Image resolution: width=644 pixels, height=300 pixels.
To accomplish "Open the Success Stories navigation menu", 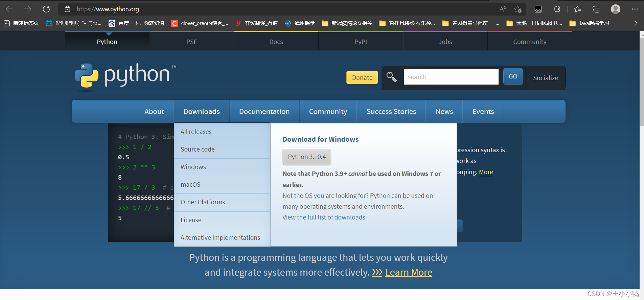I will click(391, 111).
